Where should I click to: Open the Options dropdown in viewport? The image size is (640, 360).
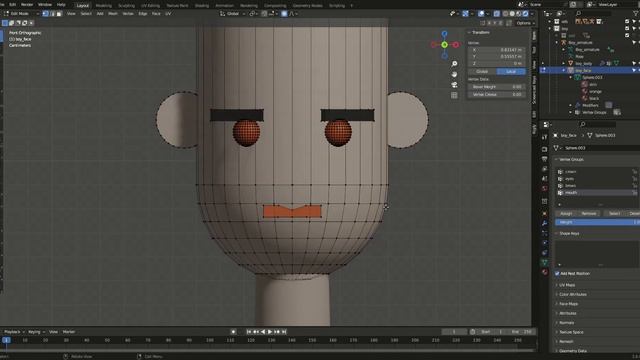pos(524,23)
